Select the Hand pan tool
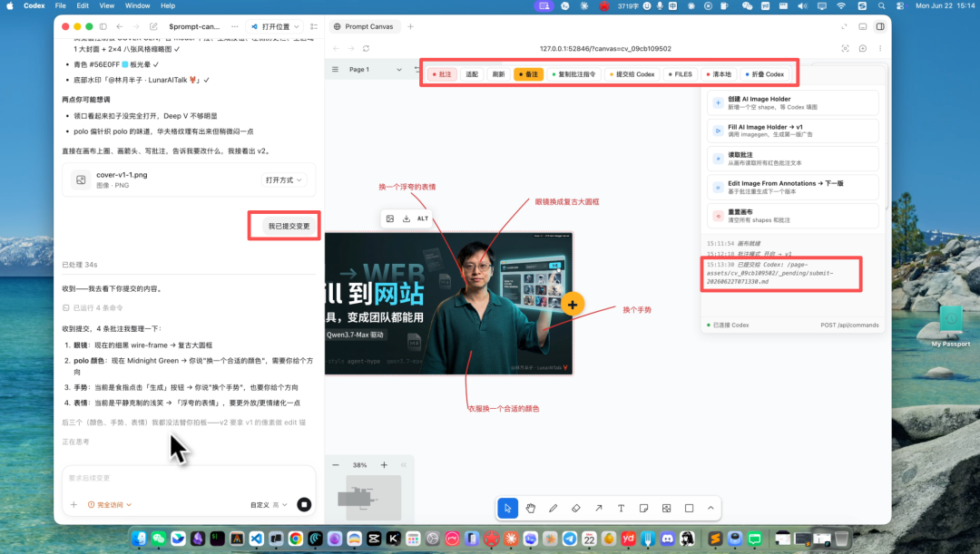Viewport: 980px width, 554px height. [x=531, y=509]
